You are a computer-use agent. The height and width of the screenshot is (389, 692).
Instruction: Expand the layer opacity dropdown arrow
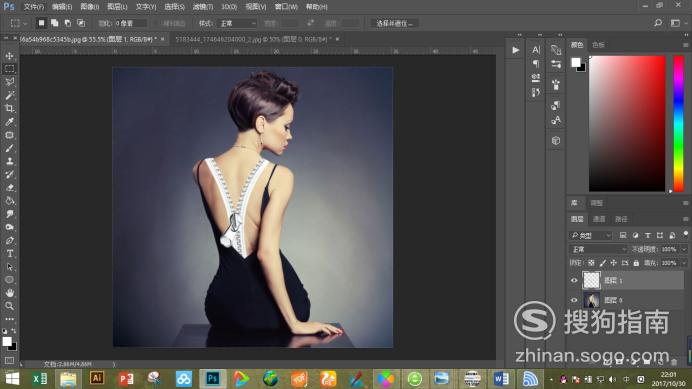pos(684,249)
